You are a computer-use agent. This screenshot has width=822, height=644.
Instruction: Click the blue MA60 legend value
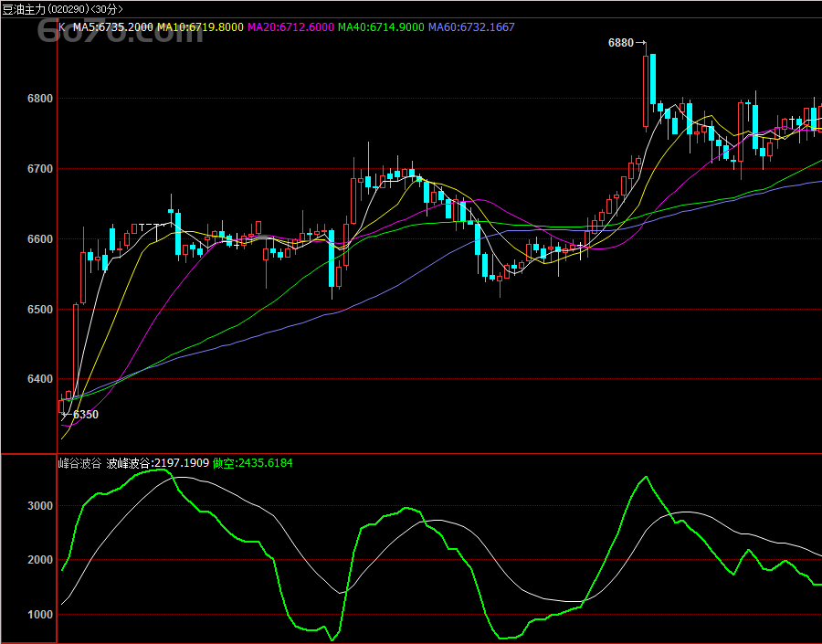coord(471,27)
